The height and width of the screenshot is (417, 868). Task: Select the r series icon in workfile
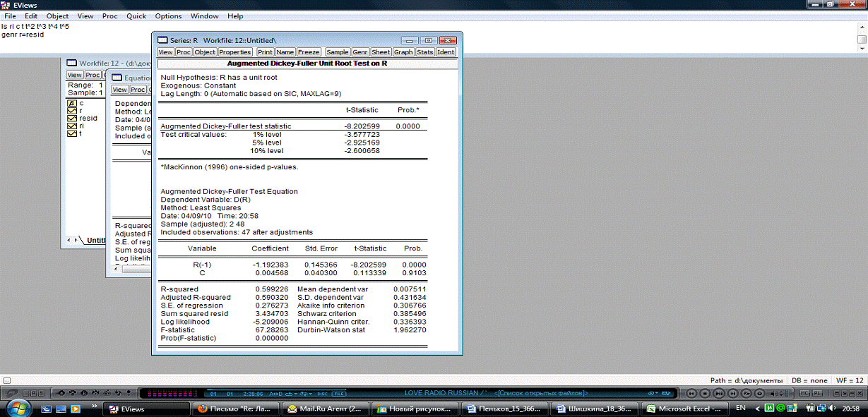click(71, 111)
